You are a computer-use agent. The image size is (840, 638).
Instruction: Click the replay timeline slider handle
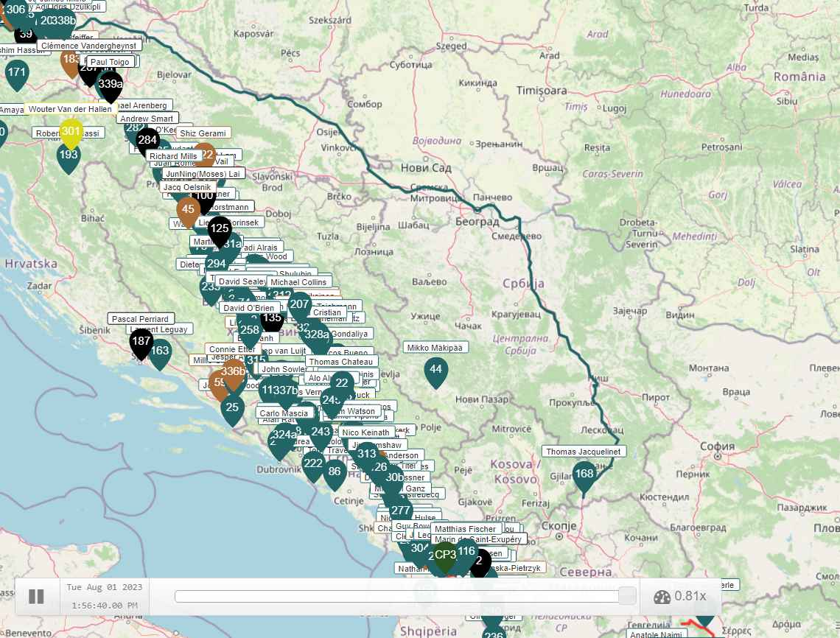coord(627,596)
